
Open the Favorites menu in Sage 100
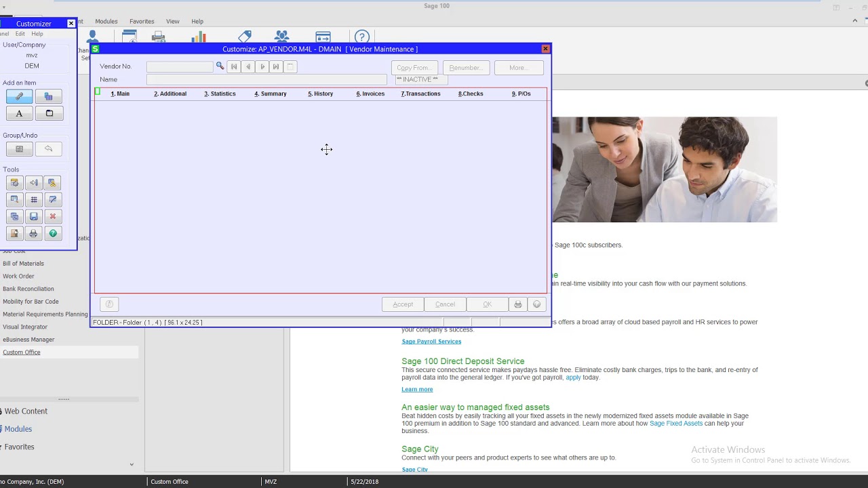tap(142, 22)
